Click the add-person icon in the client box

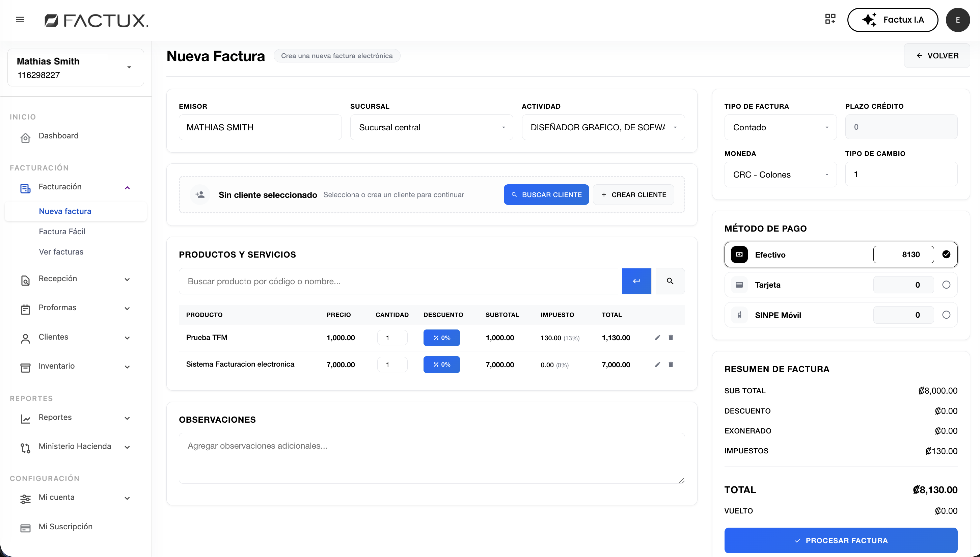point(200,195)
